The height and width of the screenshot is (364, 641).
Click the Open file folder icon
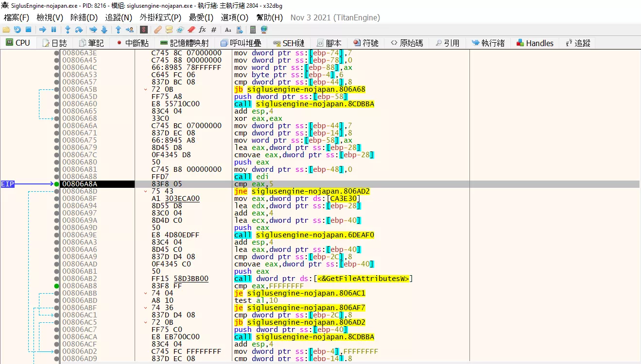click(6, 30)
